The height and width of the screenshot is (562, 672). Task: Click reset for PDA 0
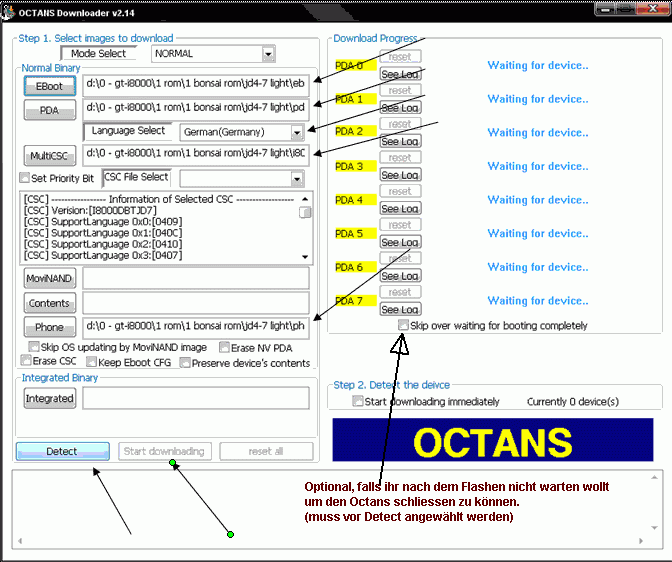point(400,56)
